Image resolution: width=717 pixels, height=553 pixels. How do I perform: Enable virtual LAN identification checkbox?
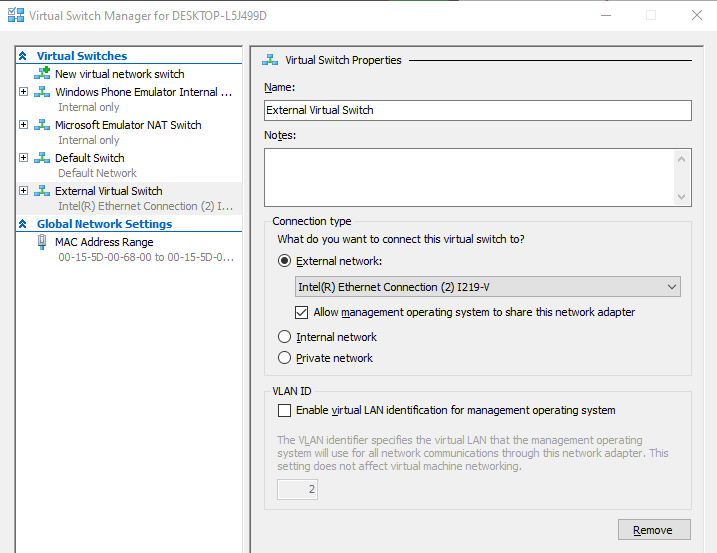coord(285,410)
